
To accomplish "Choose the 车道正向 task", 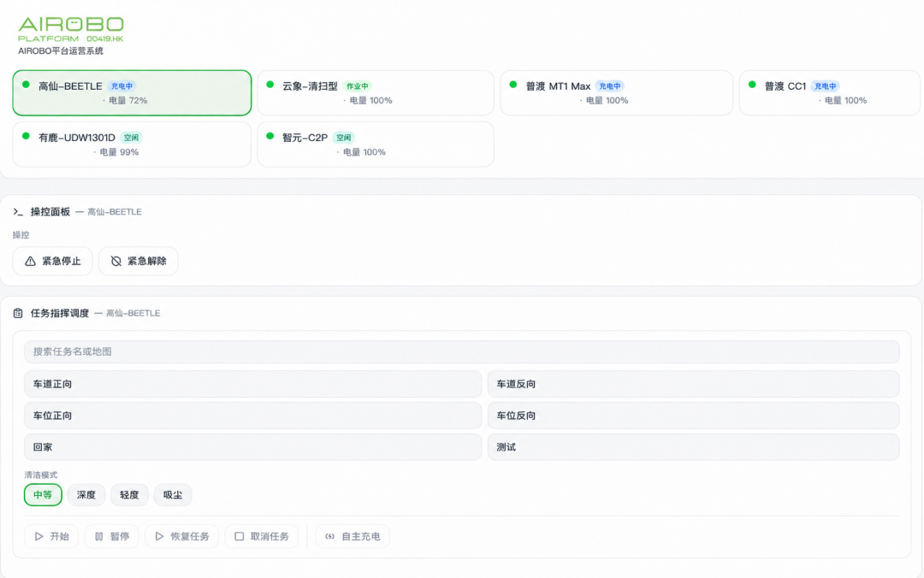I will [x=252, y=384].
